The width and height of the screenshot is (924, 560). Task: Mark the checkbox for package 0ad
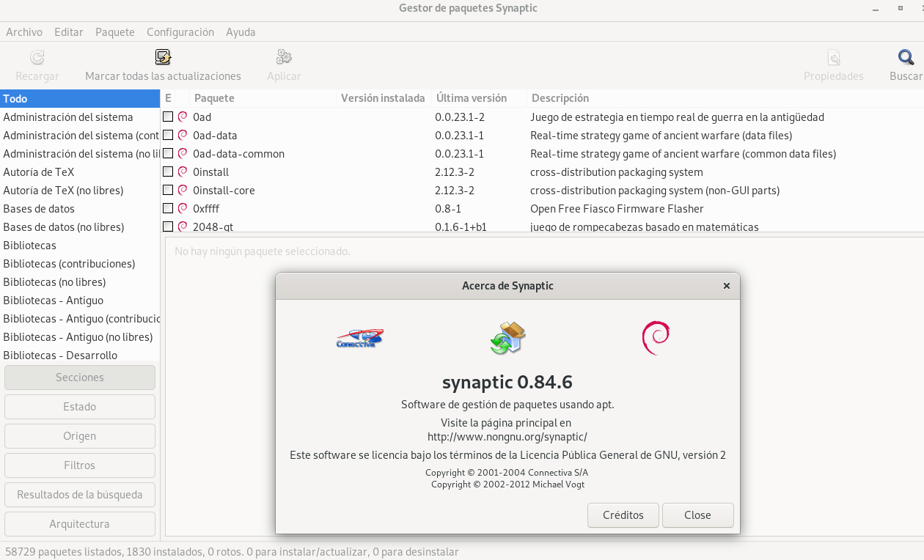[168, 117]
